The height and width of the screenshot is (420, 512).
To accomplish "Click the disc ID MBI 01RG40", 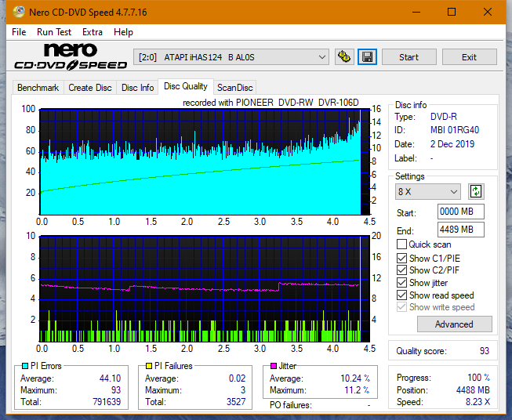I will pos(455,130).
